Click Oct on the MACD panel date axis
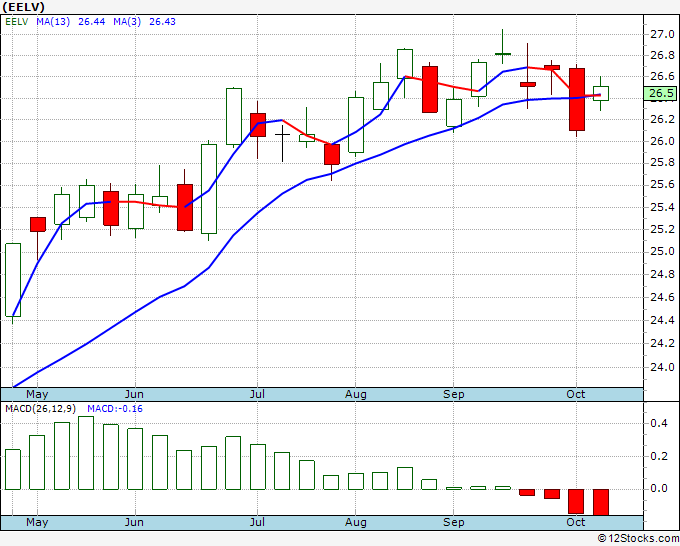This screenshot has width=680, height=546. pyautogui.click(x=576, y=523)
